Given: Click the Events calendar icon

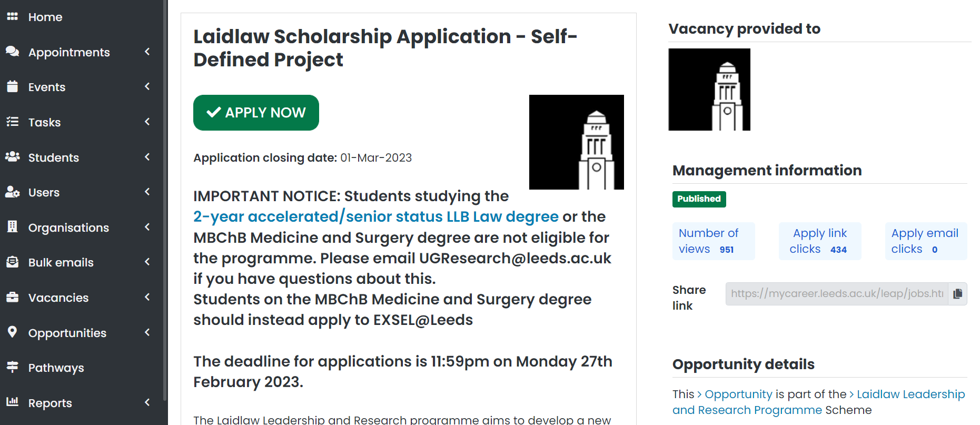Looking at the screenshot, I should (x=12, y=86).
